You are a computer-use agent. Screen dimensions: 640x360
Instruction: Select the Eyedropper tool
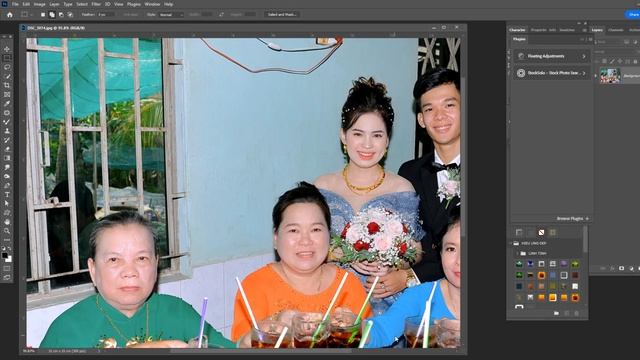click(x=7, y=103)
